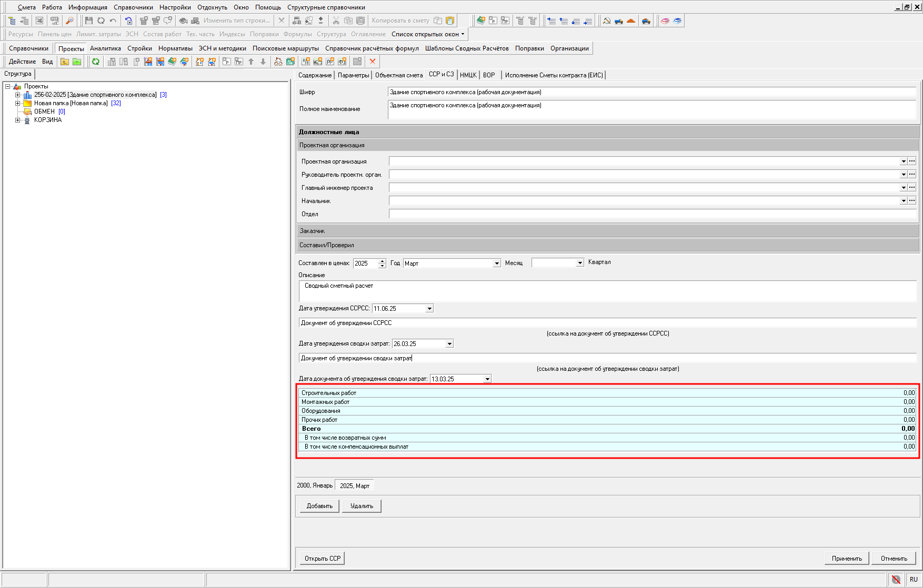Click the hammer and sickle labor icon
Viewport: 923px width, 588px height.
click(607, 21)
